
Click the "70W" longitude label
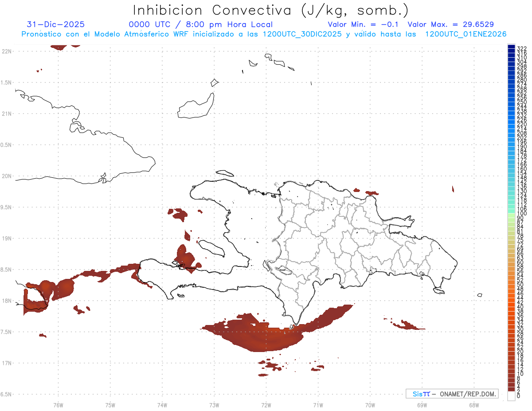370,405
